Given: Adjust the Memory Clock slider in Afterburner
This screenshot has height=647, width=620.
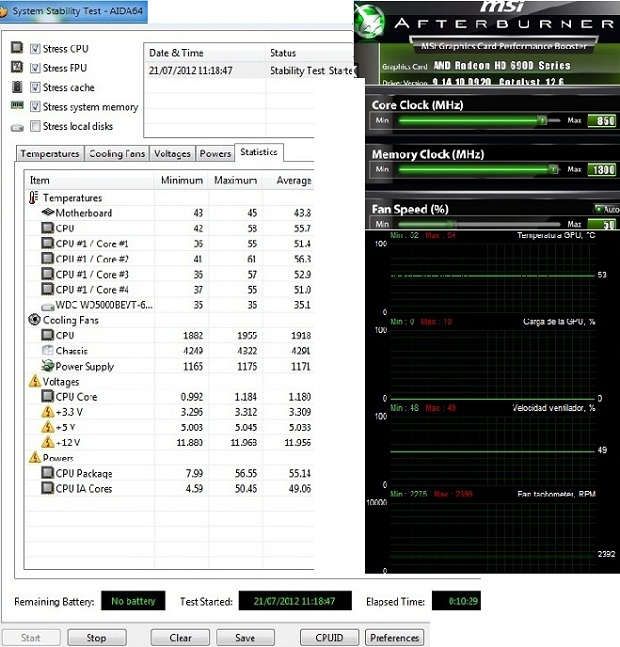Looking at the screenshot, I should 554,169.
